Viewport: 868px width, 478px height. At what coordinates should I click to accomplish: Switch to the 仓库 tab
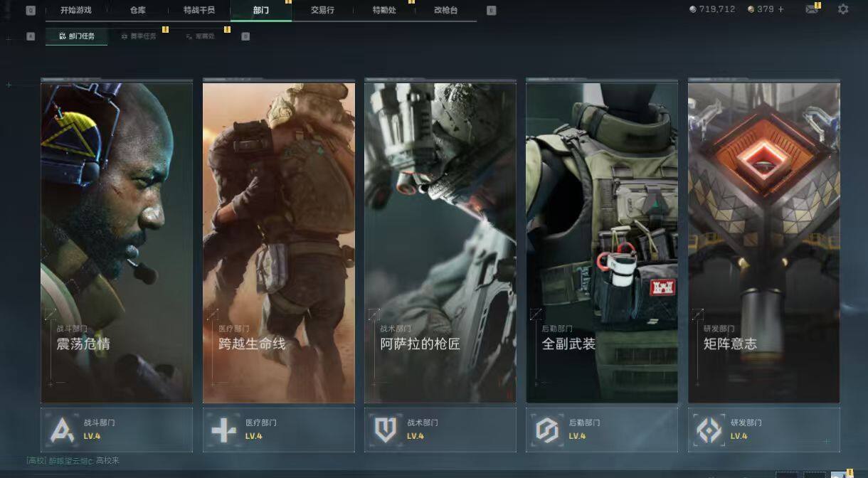point(138,10)
